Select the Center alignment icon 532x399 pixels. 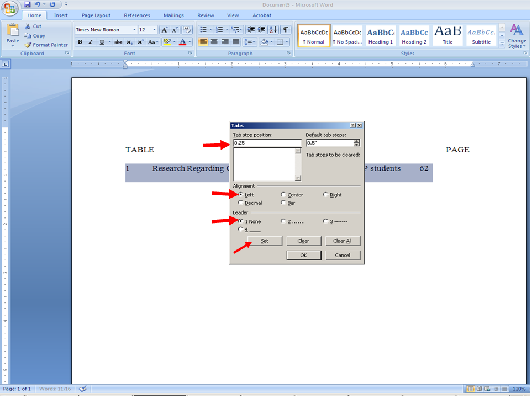[x=213, y=42]
